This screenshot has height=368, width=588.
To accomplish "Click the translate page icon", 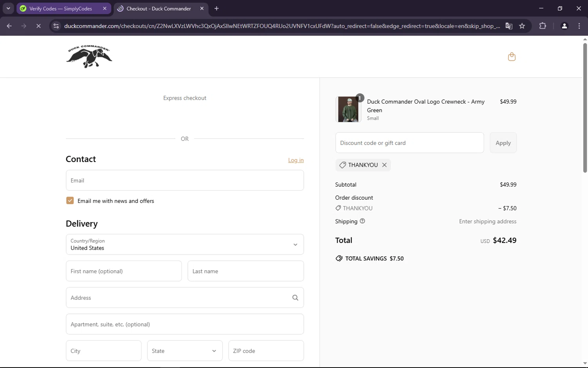I will point(509,26).
